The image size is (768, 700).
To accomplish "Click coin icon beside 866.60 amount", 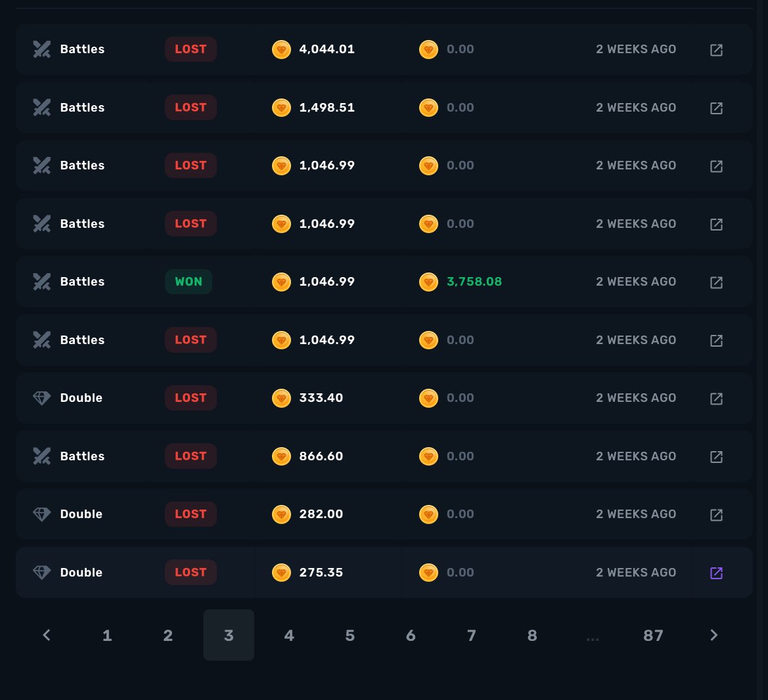I will pos(281,456).
